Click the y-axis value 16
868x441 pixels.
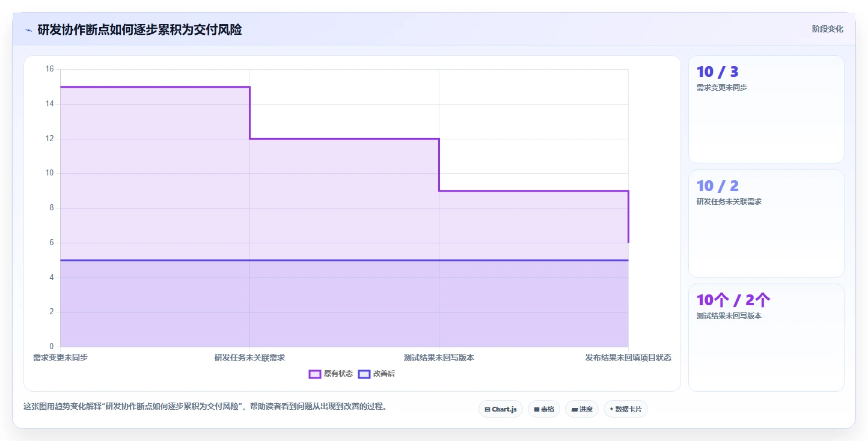click(49, 69)
